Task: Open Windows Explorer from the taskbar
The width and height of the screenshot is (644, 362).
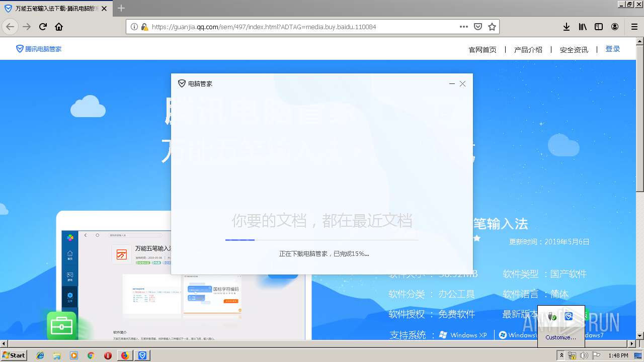Action: (57, 355)
